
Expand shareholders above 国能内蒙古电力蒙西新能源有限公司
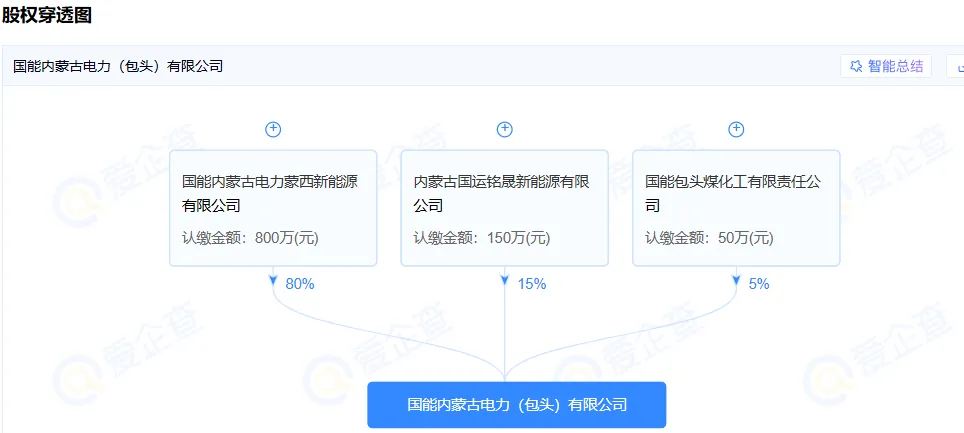coord(273,129)
